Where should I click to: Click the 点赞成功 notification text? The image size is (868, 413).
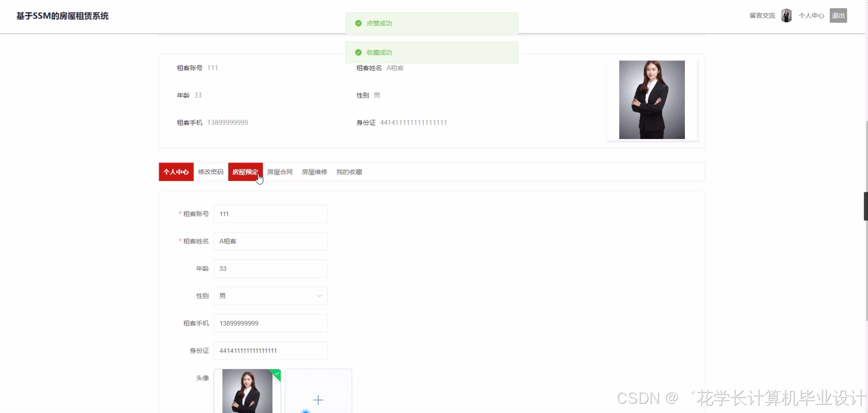[379, 23]
